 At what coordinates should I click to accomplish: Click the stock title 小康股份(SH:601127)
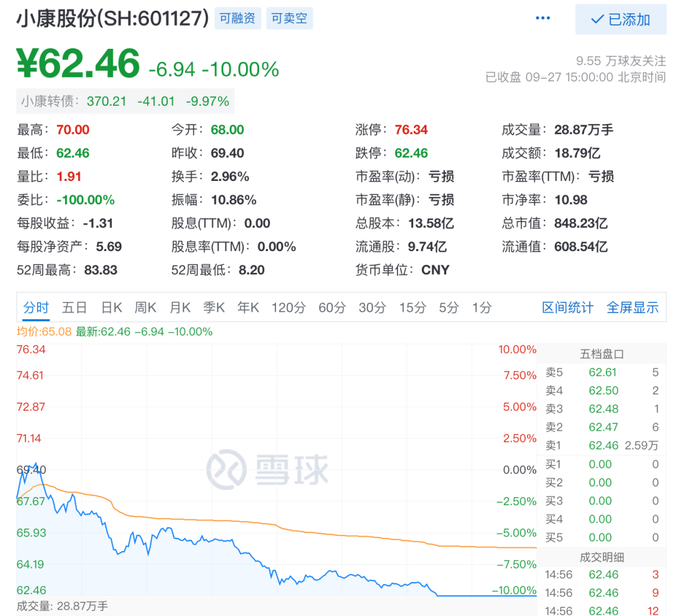coord(113,19)
